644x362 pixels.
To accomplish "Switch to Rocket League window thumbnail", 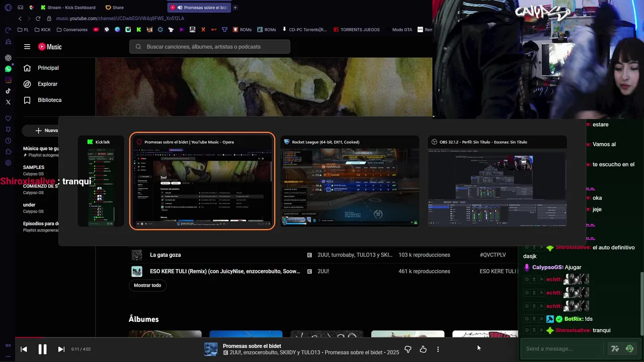I will point(350,181).
